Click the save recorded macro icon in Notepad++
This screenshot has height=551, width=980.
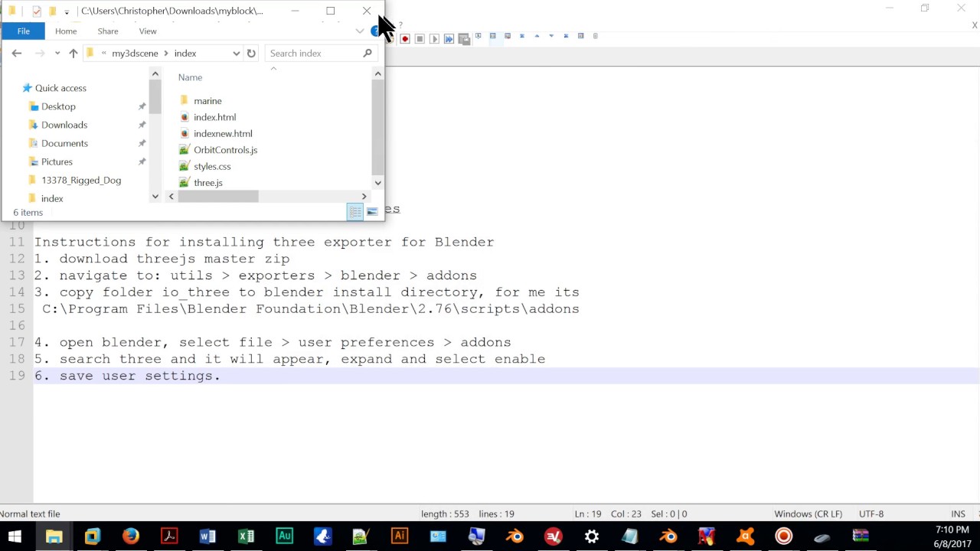tap(464, 38)
